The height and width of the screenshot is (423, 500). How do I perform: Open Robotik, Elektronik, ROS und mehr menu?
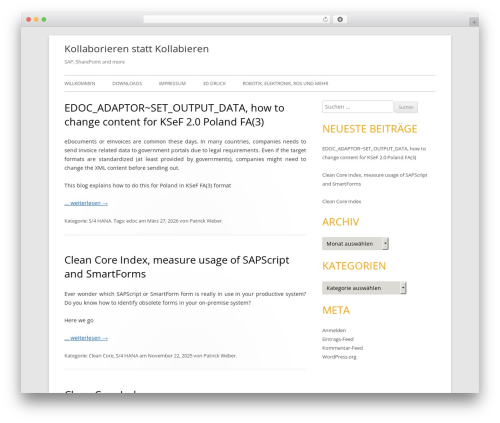tap(285, 83)
